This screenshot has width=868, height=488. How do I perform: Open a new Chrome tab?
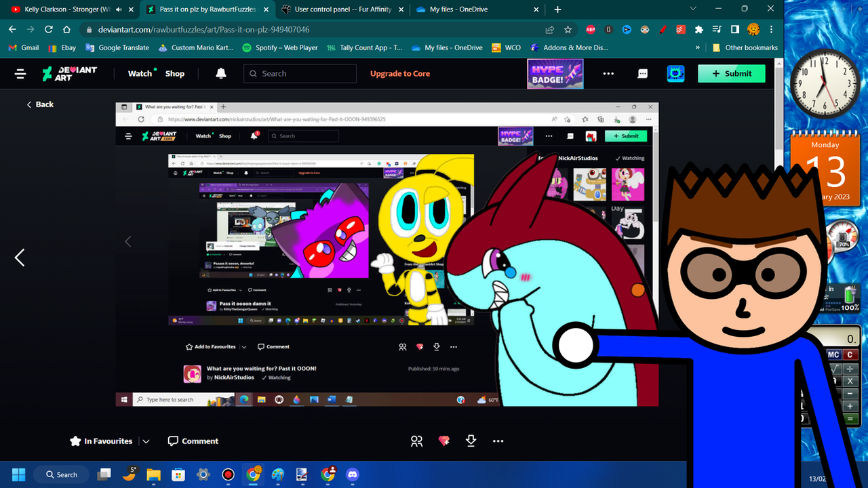(x=557, y=9)
